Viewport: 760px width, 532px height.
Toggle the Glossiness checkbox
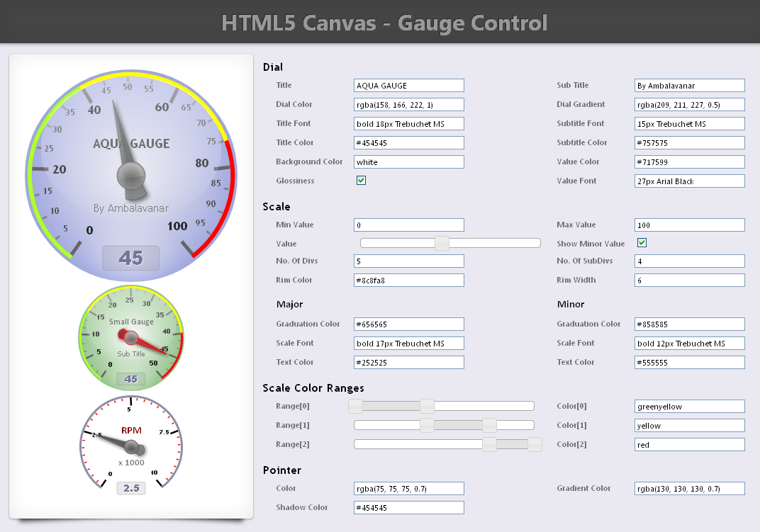[x=361, y=181]
